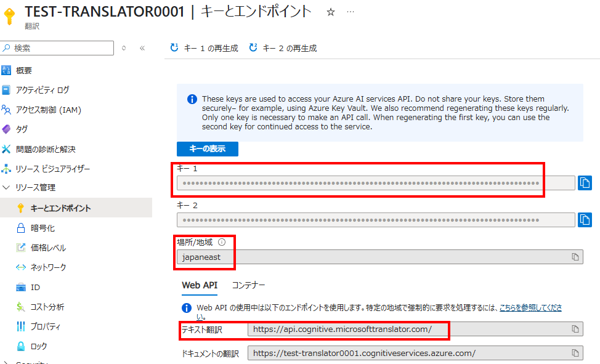The image size is (600, 364).
Task: Click the overview icon beside 概要
Action: click(x=6, y=70)
